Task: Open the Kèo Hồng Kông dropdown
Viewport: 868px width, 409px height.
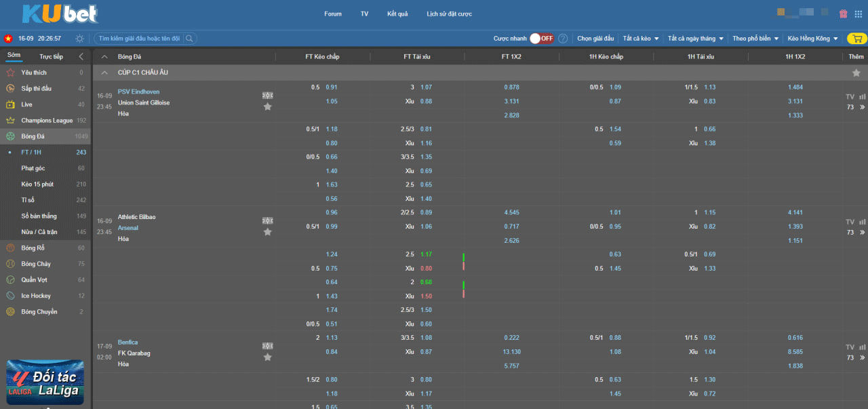Action: pos(813,39)
